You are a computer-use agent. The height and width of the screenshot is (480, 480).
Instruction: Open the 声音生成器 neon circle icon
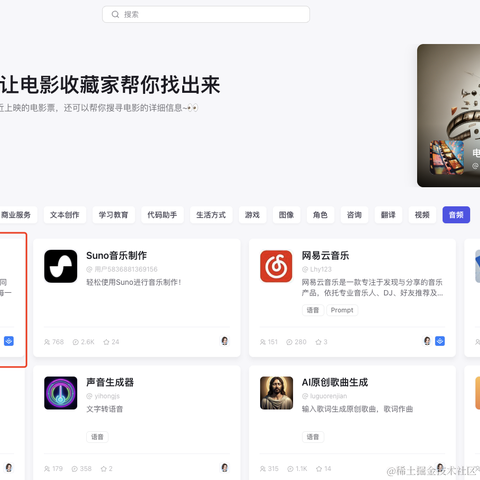[x=61, y=393]
